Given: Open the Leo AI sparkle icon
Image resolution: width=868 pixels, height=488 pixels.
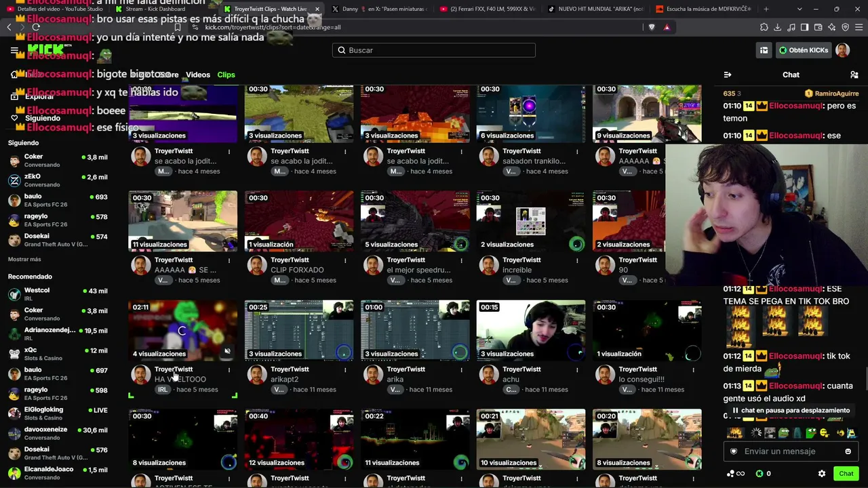Looking at the screenshot, I should (831, 27).
